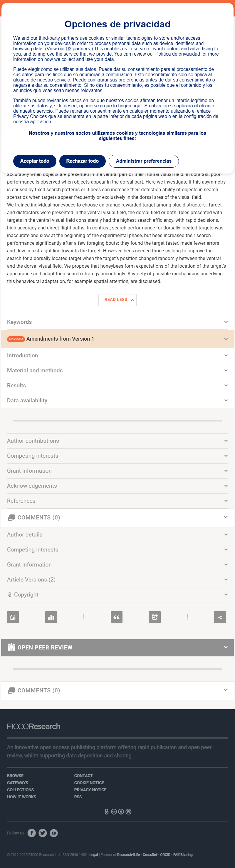Screen dimensions: 235x868
Task: Open the YouTube follow icon
Action: point(54,833)
